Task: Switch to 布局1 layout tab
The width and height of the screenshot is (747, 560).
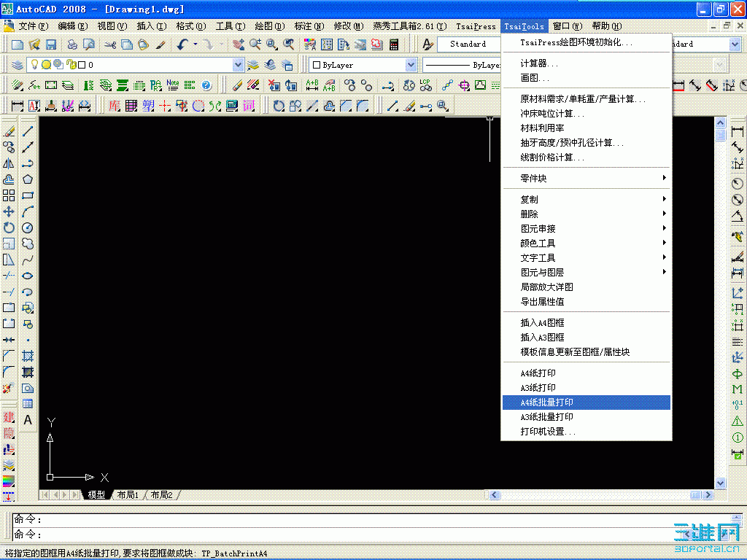Action: pyautogui.click(x=128, y=495)
